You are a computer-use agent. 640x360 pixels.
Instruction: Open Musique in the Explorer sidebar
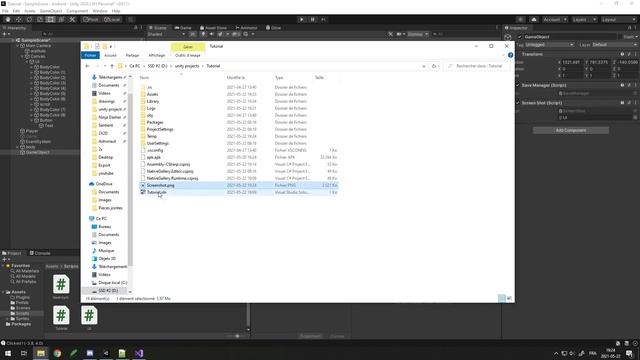tap(106, 251)
